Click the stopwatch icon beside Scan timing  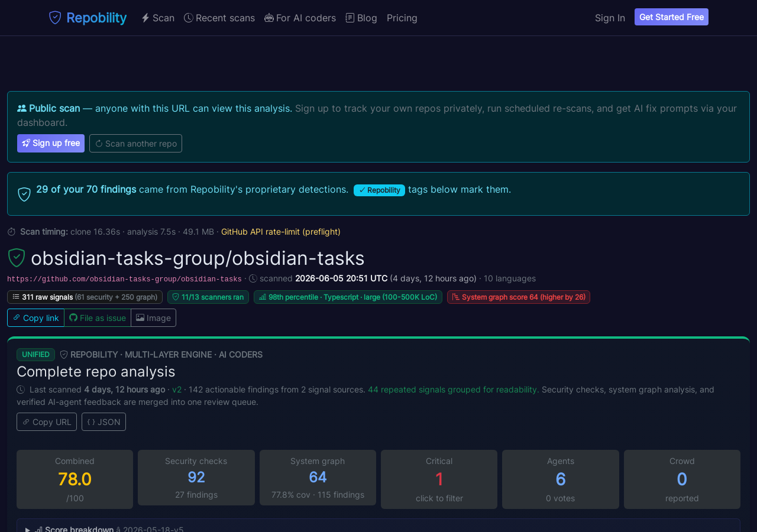[12, 232]
